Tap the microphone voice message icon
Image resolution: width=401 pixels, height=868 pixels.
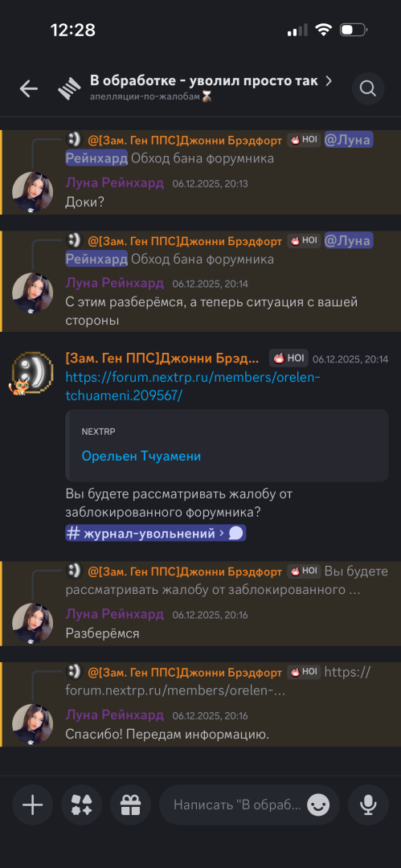(x=368, y=805)
